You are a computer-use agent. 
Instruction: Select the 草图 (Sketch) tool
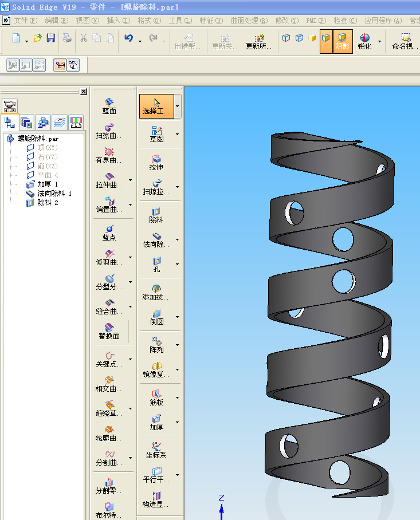[156, 134]
